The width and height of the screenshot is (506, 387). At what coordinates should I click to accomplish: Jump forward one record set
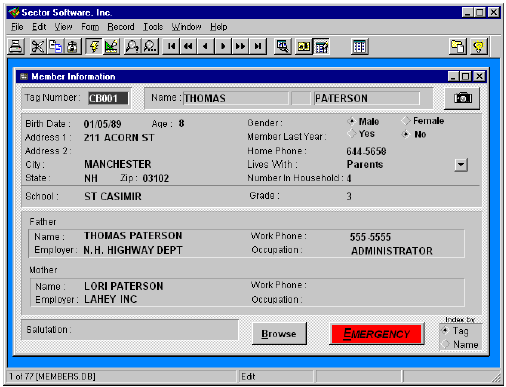click(241, 46)
